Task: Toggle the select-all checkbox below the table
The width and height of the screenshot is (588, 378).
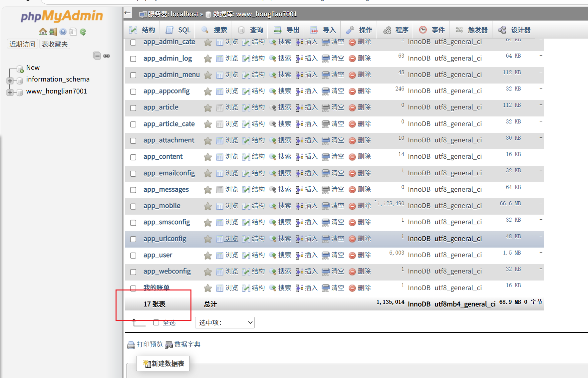Action: pos(156,322)
